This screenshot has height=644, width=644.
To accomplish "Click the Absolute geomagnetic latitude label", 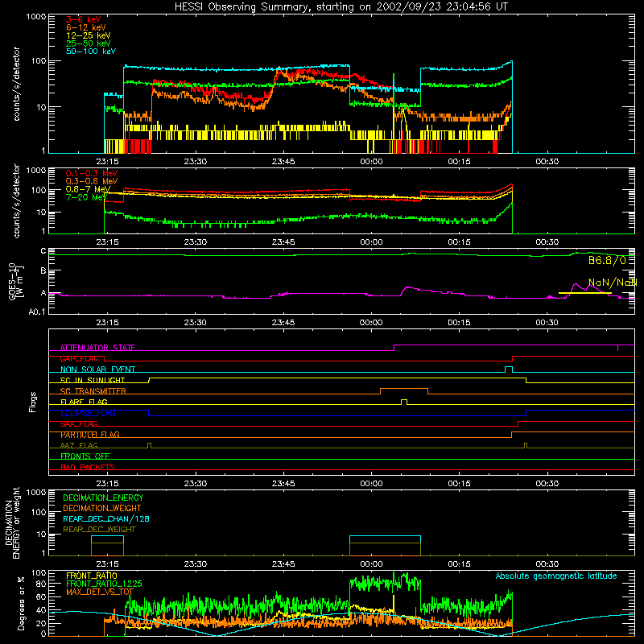I will (556, 576).
